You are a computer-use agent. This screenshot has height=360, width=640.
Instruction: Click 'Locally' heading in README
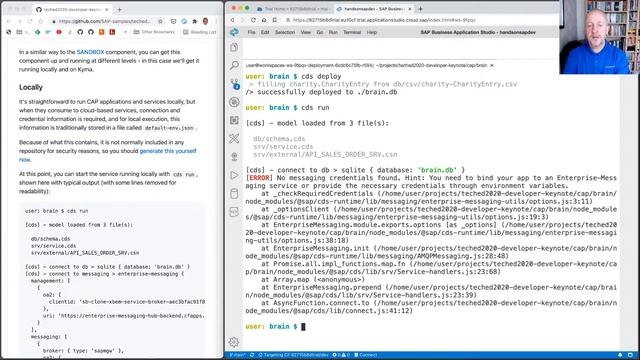pyautogui.click(x=31, y=87)
